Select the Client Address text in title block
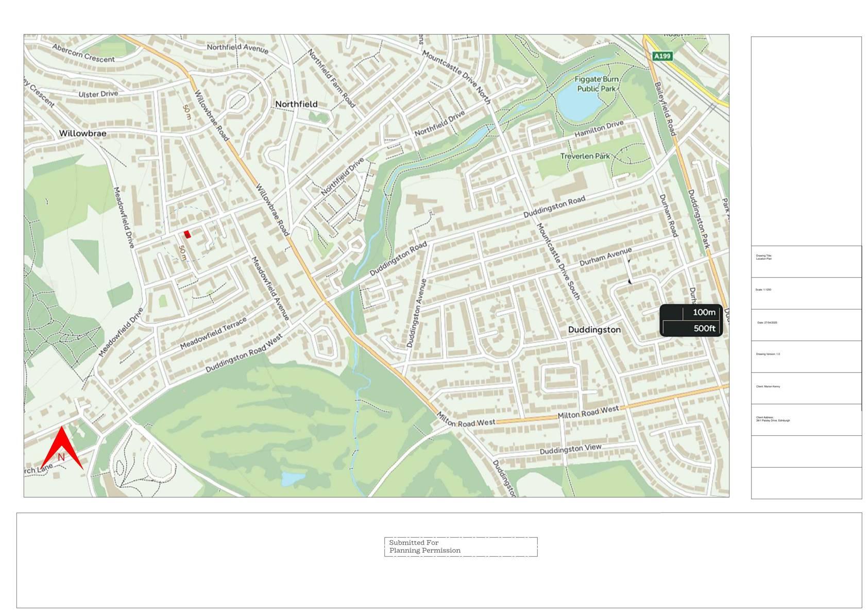Image resolution: width=868 pixels, height=614 pixels. (773, 419)
